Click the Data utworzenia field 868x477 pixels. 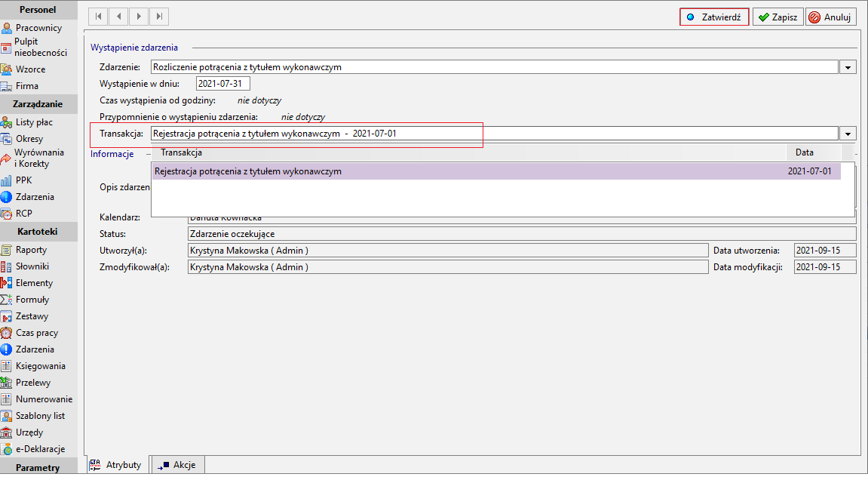click(x=825, y=251)
